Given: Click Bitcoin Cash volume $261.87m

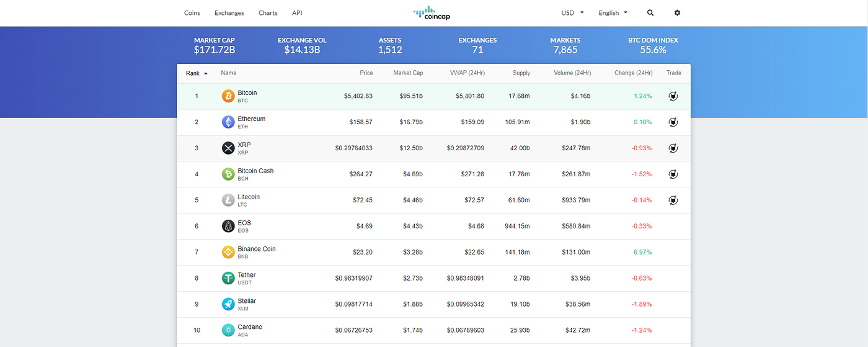Looking at the screenshot, I should tap(577, 174).
